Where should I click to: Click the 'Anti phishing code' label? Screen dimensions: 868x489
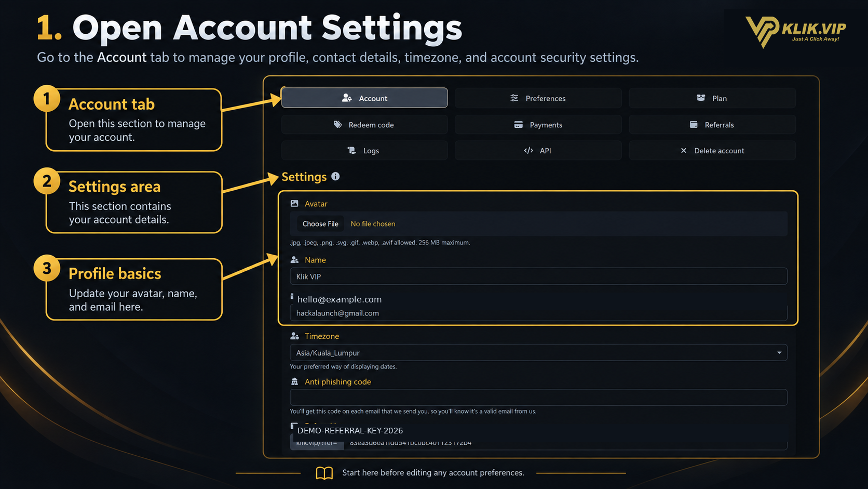338,381
